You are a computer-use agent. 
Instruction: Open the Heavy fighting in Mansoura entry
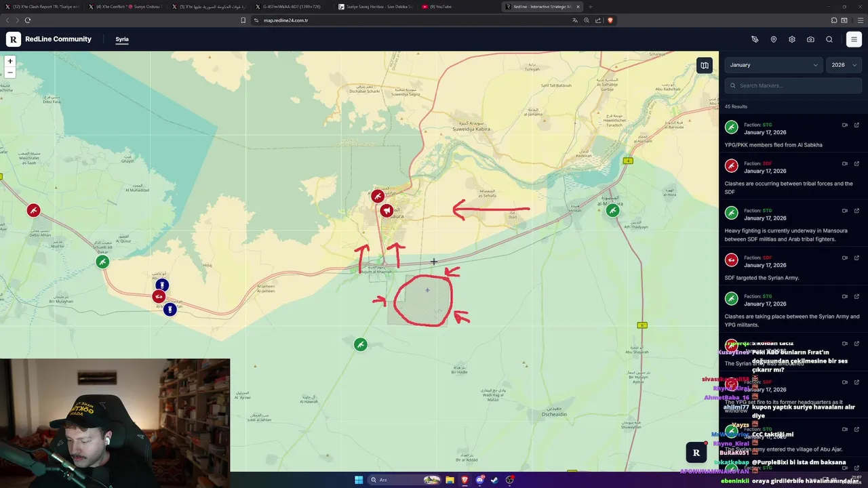(793, 223)
